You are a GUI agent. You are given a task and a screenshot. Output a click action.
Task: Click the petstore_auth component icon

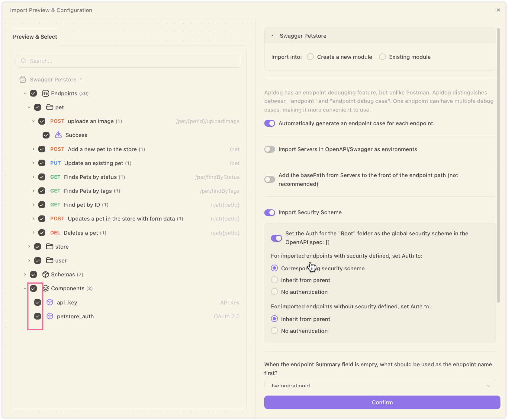coord(50,316)
